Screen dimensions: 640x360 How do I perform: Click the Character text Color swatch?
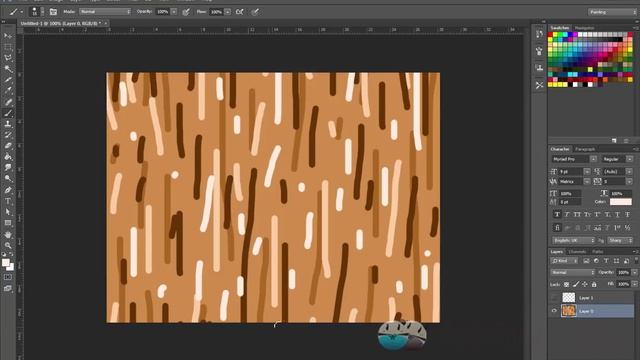pos(620,202)
